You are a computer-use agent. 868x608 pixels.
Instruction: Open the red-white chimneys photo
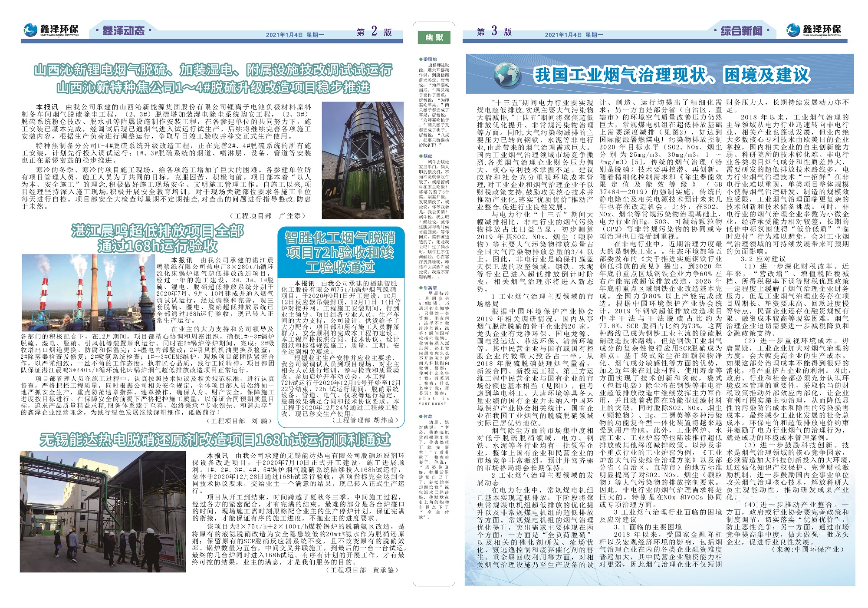point(88,293)
